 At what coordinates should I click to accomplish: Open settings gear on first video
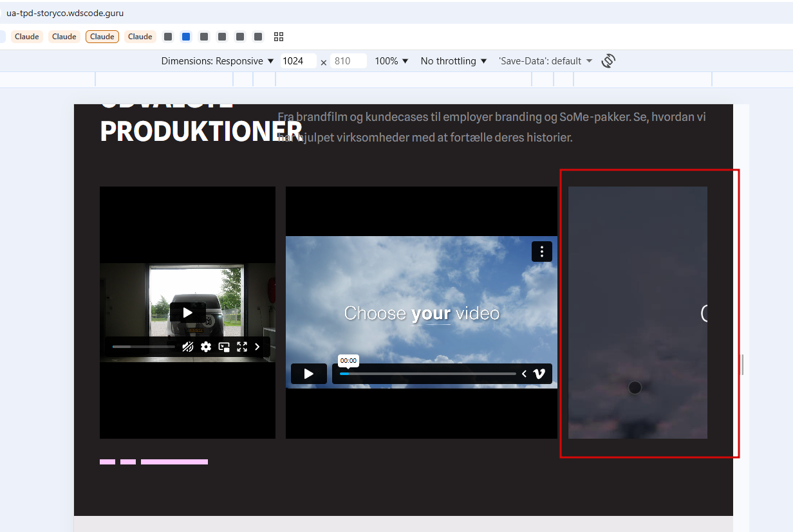coord(206,347)
